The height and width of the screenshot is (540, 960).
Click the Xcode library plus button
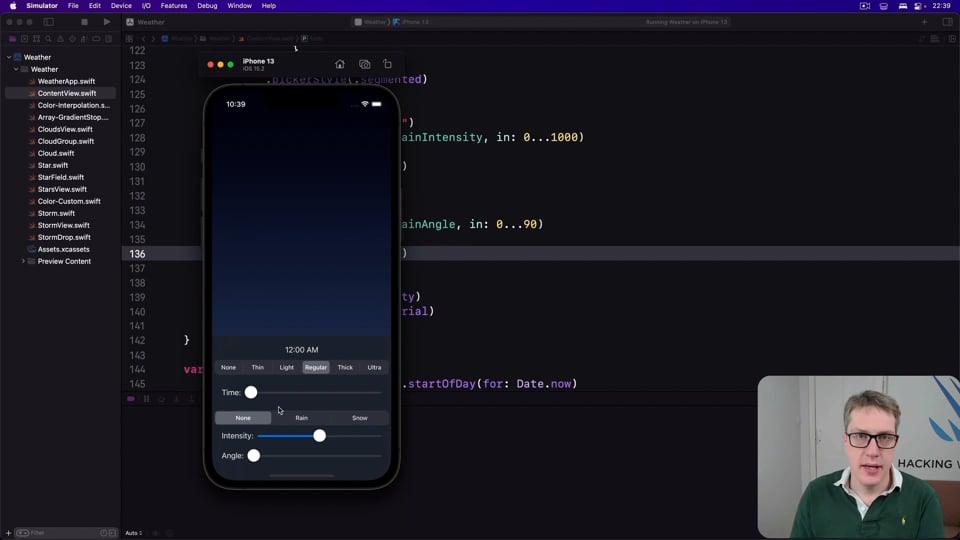tap(924, 22)
